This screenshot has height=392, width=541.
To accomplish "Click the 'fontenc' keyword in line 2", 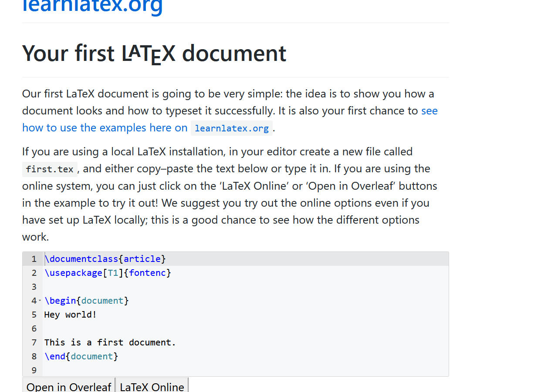I will [148, 273].
